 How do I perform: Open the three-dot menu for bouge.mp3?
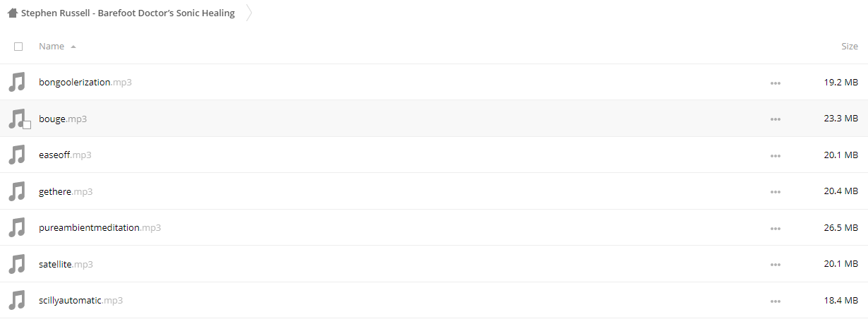776,119
